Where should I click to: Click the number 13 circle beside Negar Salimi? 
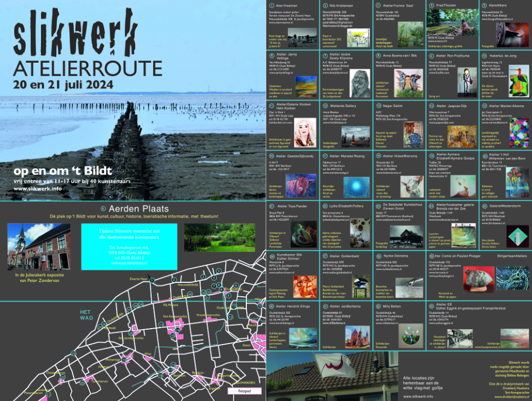click(378, 106)
